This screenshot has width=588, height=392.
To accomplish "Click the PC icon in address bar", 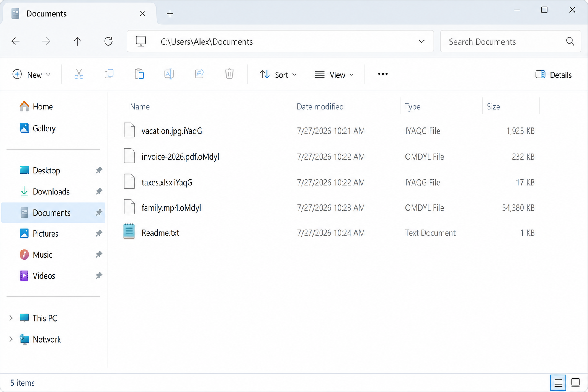I will coord(141,41).
